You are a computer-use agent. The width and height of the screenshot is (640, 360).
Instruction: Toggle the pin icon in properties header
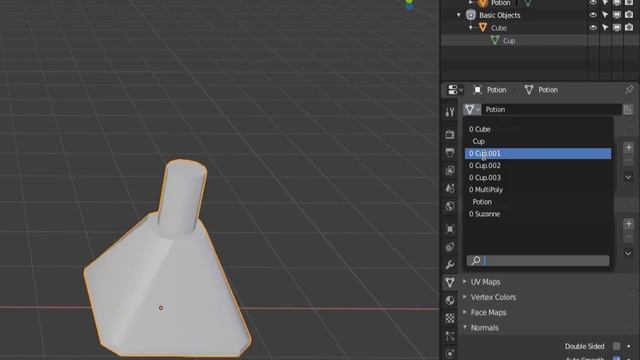(629, 89)
